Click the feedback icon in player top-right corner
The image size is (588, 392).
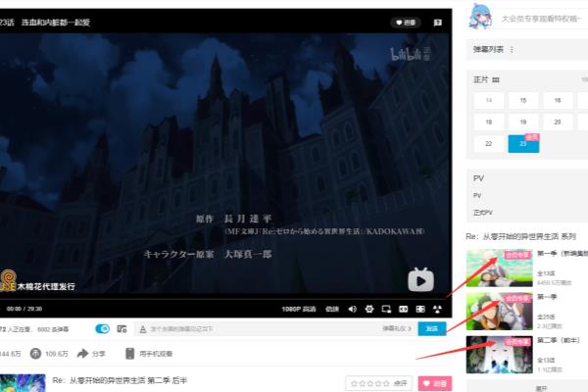click(438, 23)
